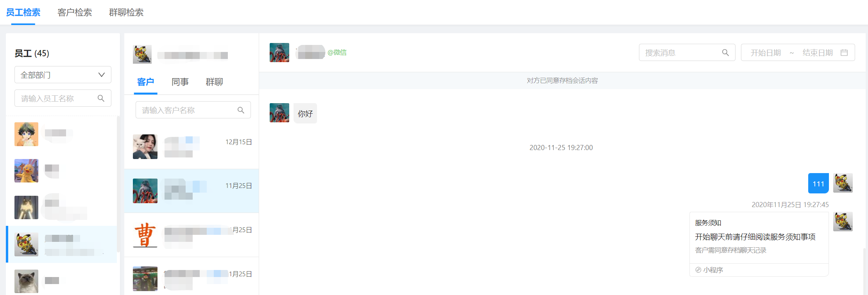
Task: Open the 服务须知 mini program card
Action: coord(759,244)
